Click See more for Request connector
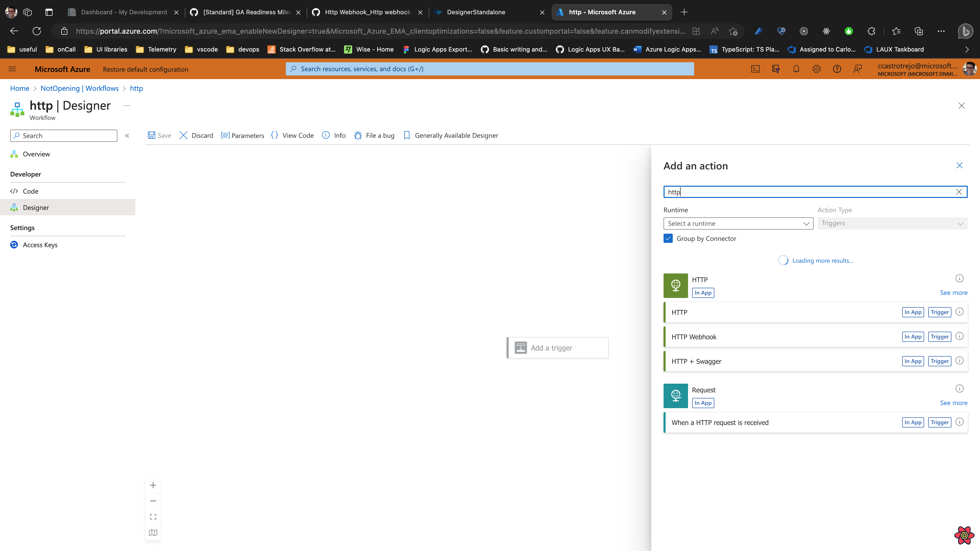 pyautogui.click(x=954, y=403)
